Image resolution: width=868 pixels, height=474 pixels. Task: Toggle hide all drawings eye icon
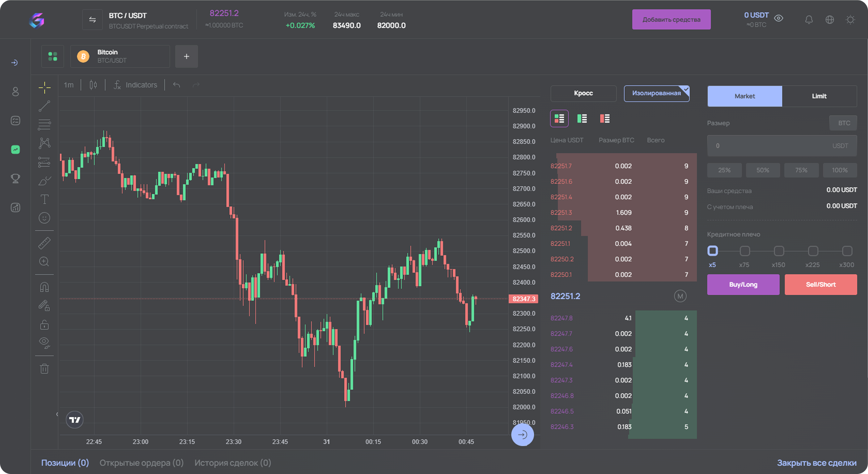44,343
